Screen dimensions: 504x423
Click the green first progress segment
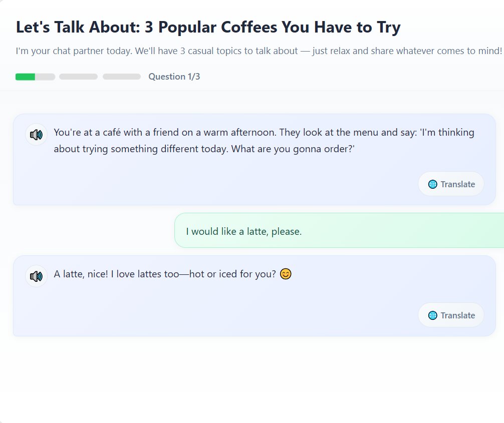(26, 77)
